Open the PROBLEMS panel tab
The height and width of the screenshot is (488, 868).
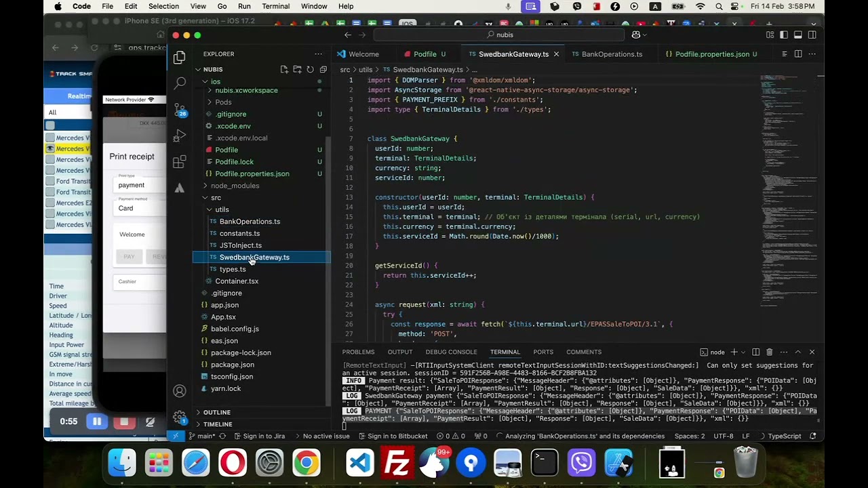[358, 352]
